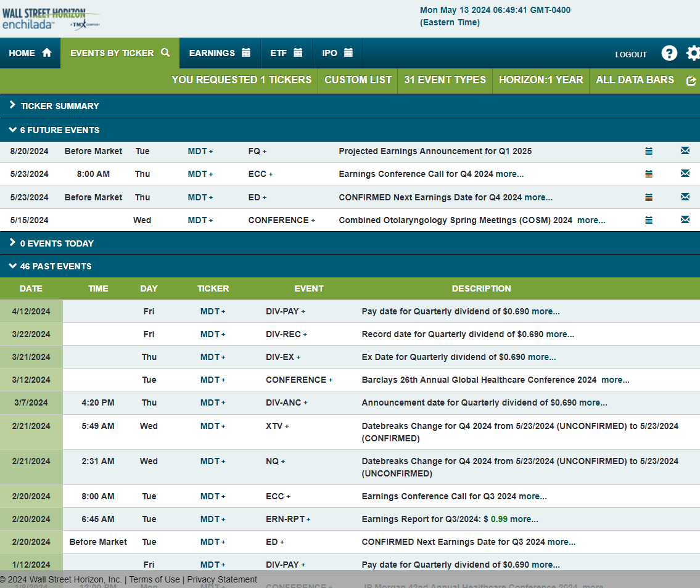Click envelope icon for COSM 2024 conference row
The width and height of the screenshot is (700, 588).
pos(685,220)
